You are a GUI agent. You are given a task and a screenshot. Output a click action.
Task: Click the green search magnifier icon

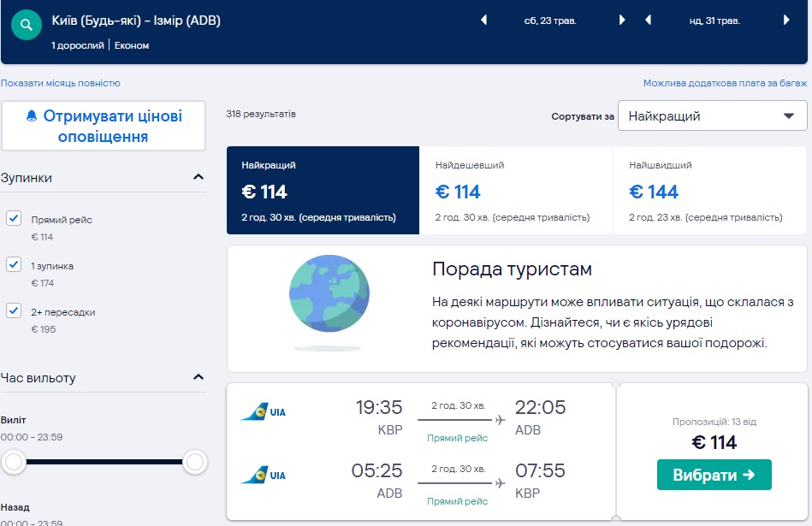point(27,27)
